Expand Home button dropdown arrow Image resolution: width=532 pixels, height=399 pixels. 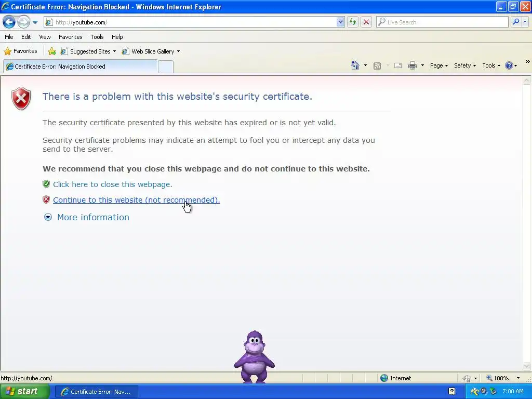click(x=365, y=65)
